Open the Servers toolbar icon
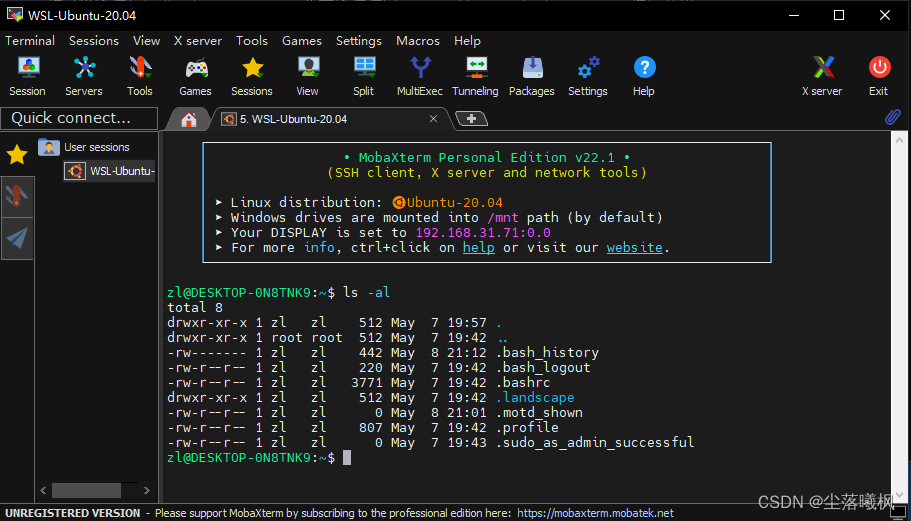The height and width of the screenshot is (521, 911). click(x=84, y=76)
